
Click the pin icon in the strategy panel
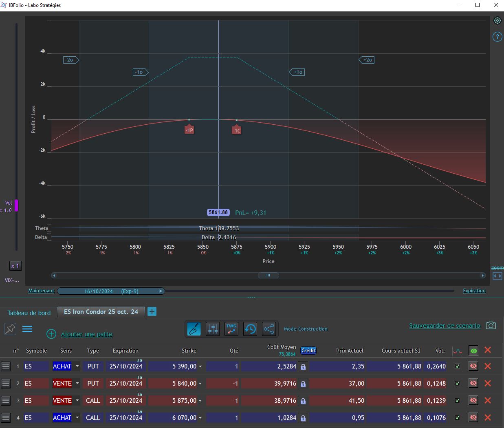10,329
